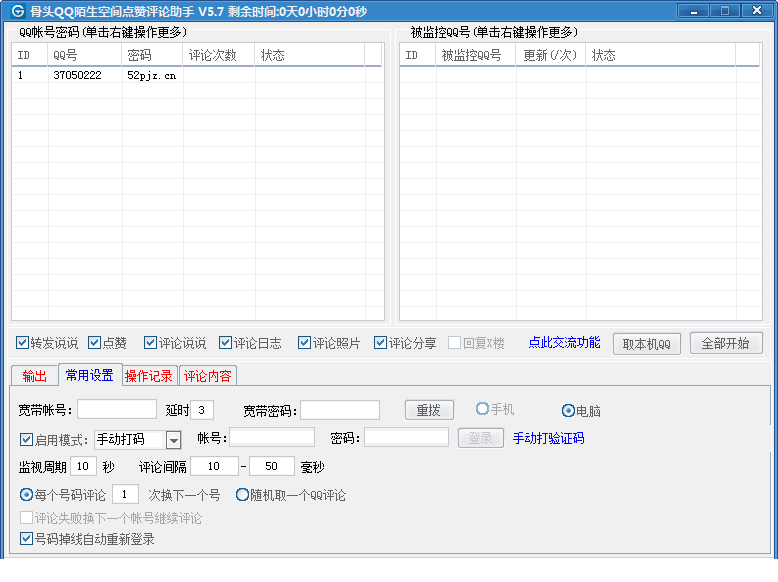Click the 状态 header in 被监控QQ号 list
The image size is (778, 582).
[661, 55]
